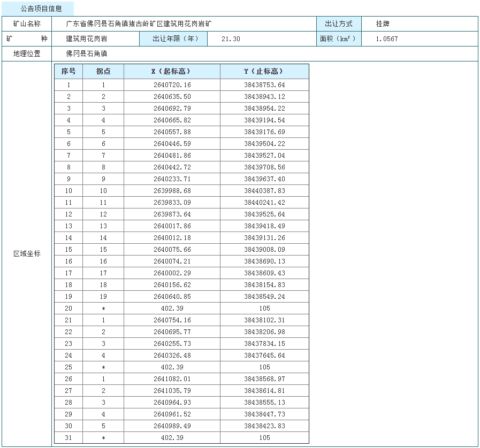Select the 出让年限（年） label cell
This screenshot has height=448, width=480.
click(176, 39)
